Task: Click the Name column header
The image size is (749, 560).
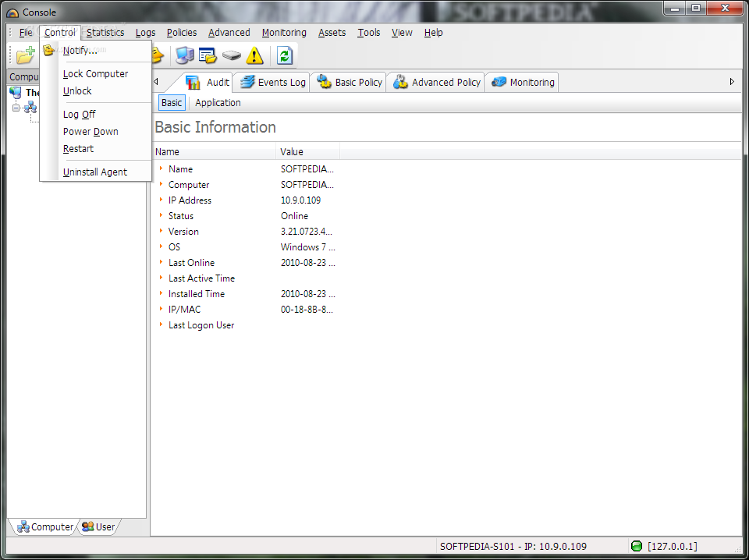Action: 214,152
